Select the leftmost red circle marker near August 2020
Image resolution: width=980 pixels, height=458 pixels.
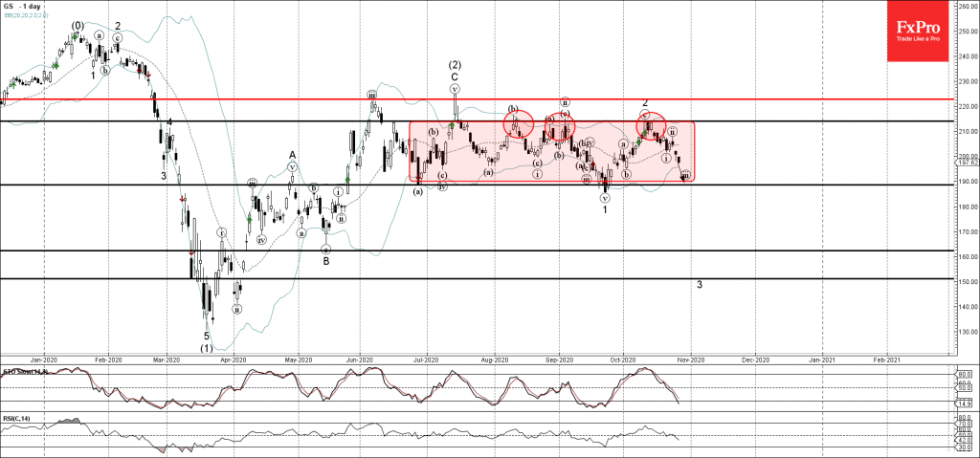[x=517, y=123]
